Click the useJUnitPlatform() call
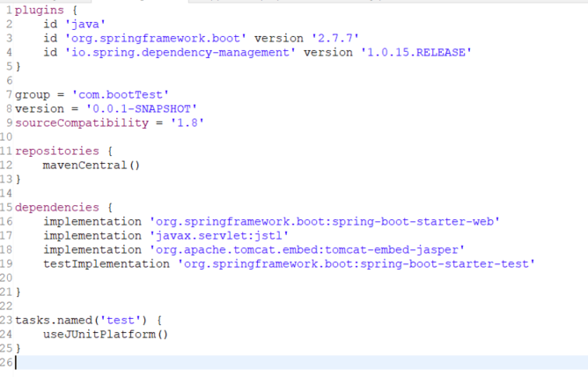Viewport: 588px width, 377px height. pyautogui.click(x=106, y=335)
